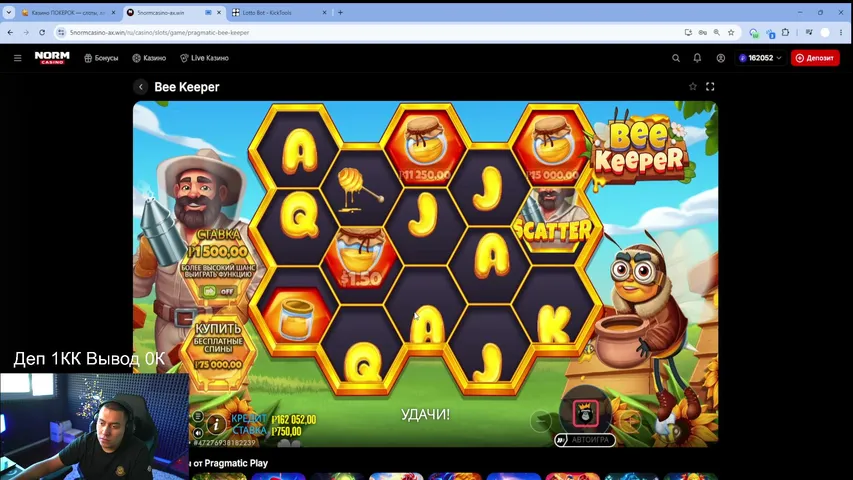Click honey jar worth 11 250,00
Image resolution: width=853 pixels, height=480 pixels.
click(x=425, y=147)
